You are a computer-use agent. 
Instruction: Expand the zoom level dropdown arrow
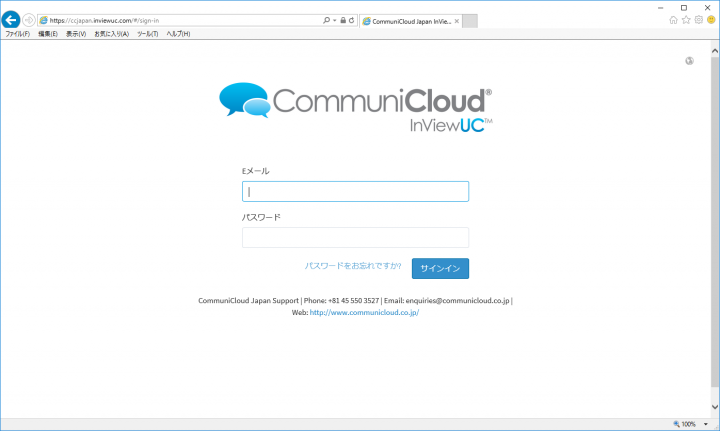pos(705,424)
